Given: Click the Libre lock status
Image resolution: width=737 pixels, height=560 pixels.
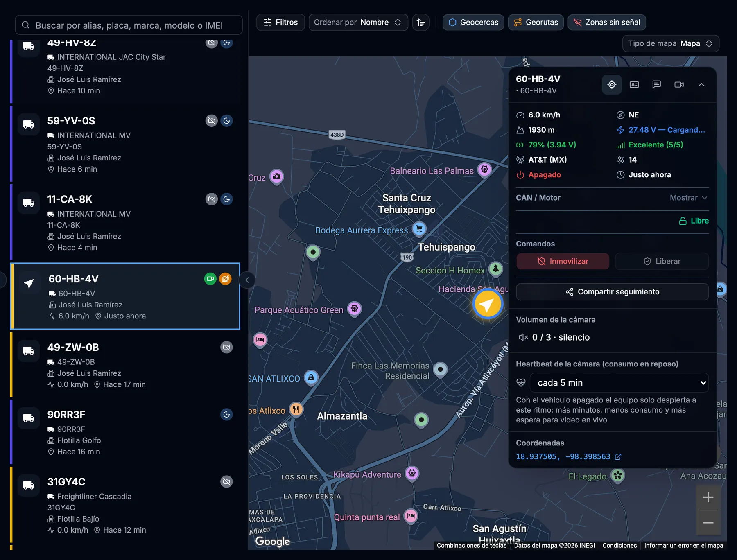Looking at the screenshot, I should [x=694, y=221].
